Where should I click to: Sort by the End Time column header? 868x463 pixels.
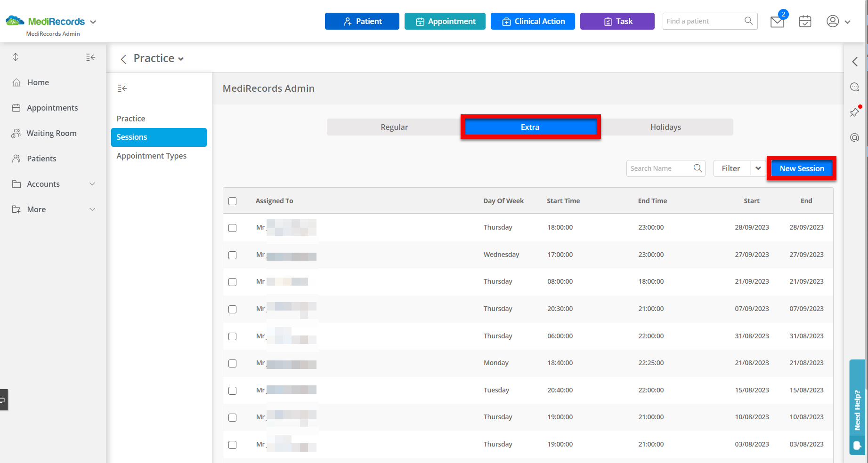pyautogui.click(x=652, y=201)
